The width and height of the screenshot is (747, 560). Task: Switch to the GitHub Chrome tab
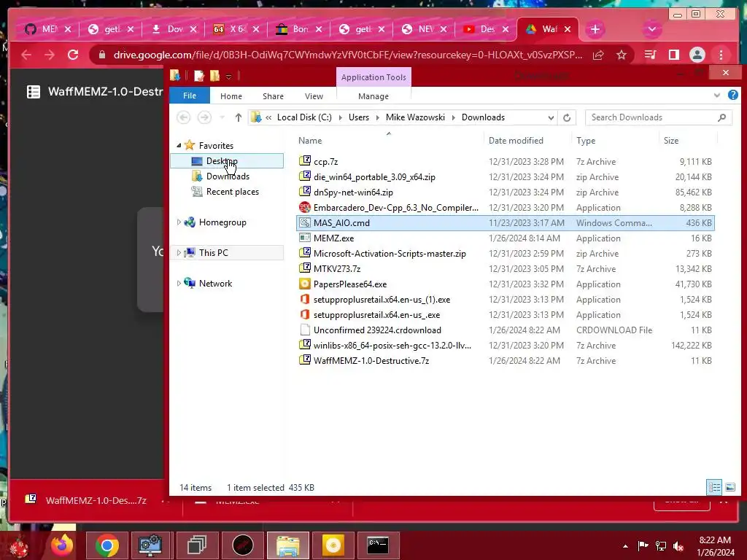[47, 29]
